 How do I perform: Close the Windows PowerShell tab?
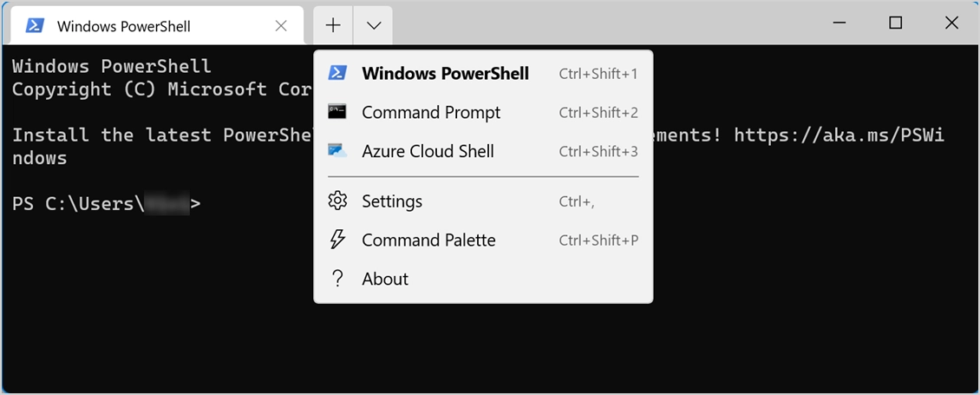281,26
